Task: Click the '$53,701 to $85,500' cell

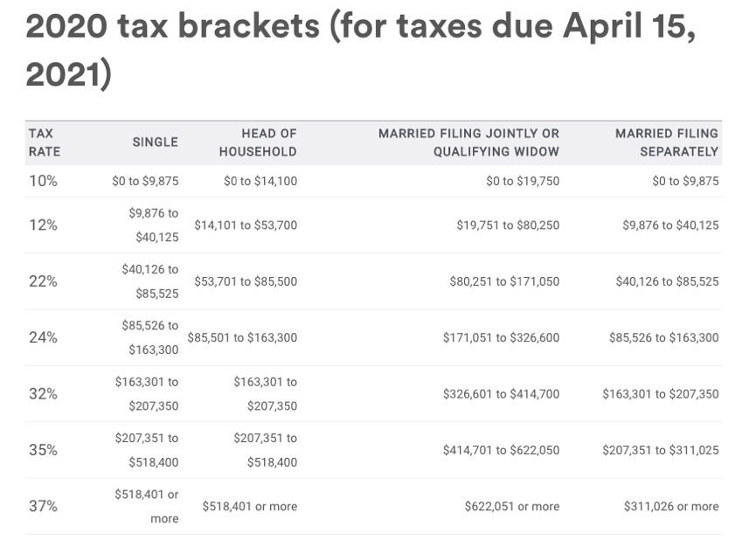Action: point(246,281)
